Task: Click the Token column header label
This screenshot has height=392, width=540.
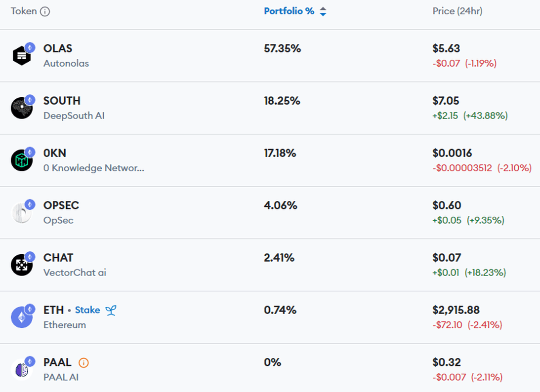Action: pyautogui.click(x=24, y=11)
